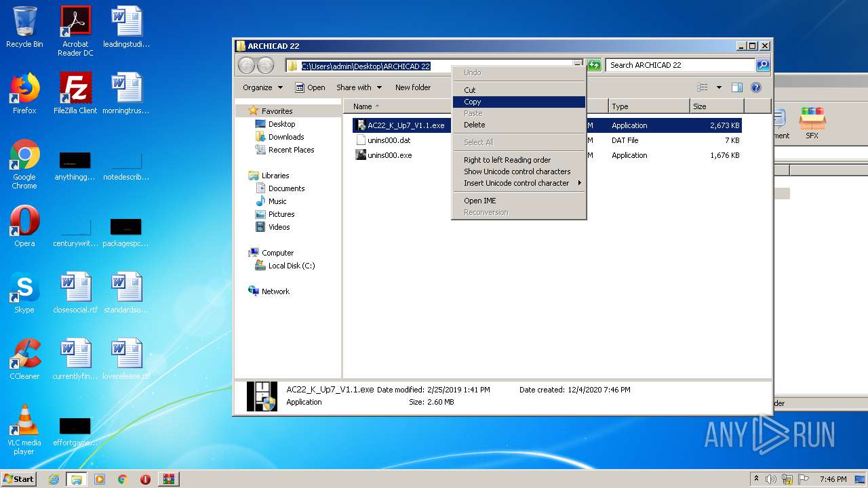Launch Acrobat Reader DC from desktop
Screen dimensions: 868x488
75,31
